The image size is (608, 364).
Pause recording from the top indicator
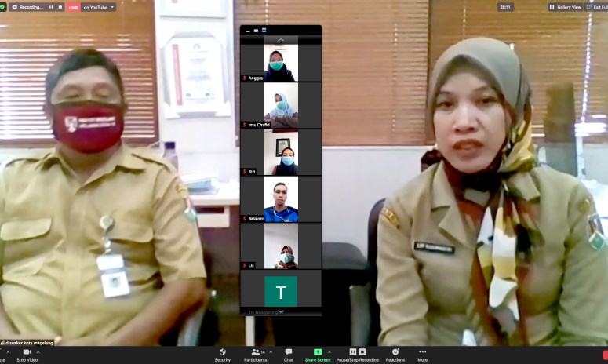coord(51,7)
